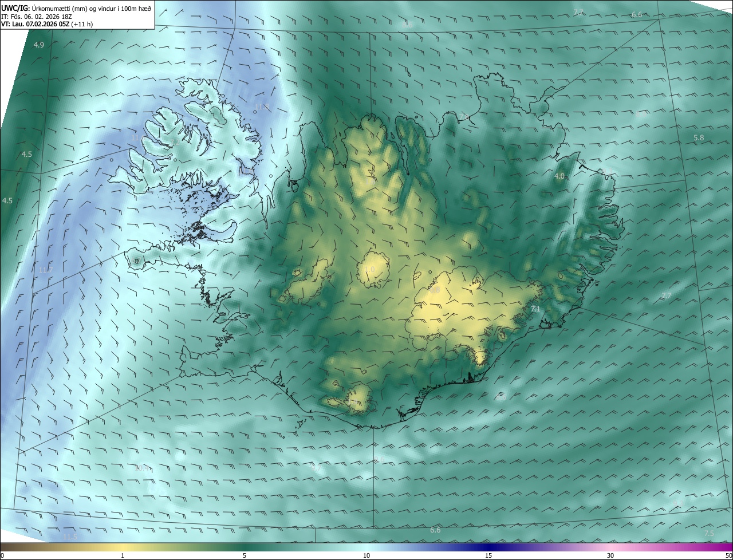Click the 7.8 value label on the north coast

coord(464,117)
